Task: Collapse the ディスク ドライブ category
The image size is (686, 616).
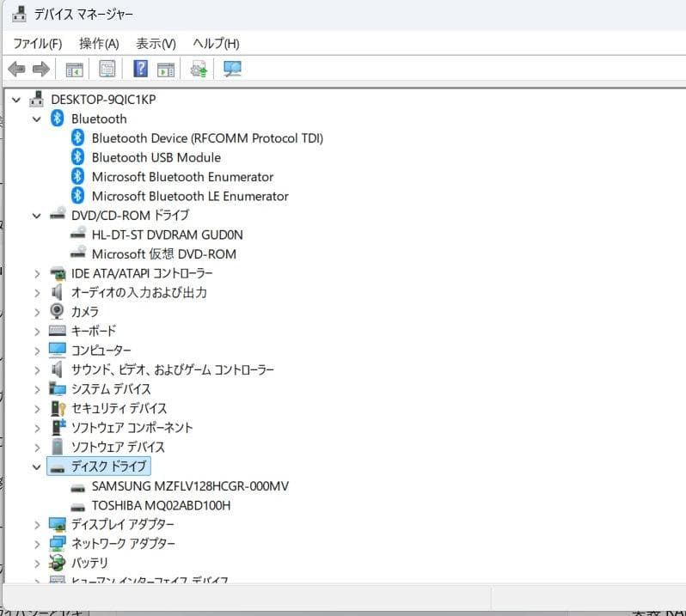Action: (x=37, y=467)
